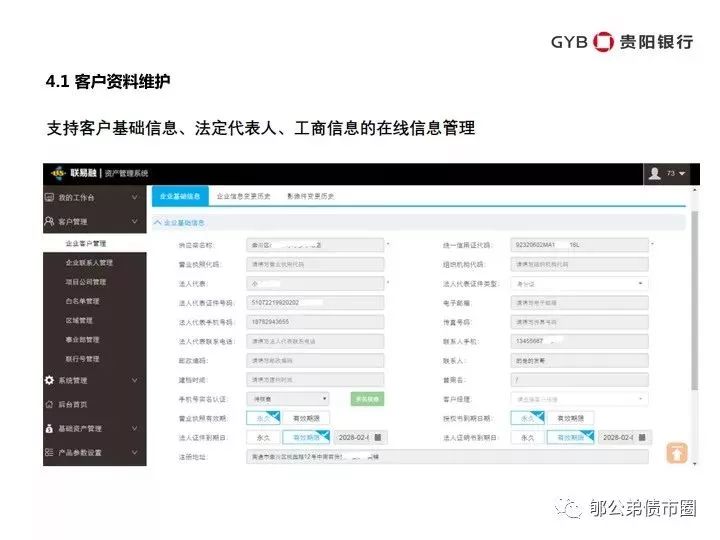Open calendar icon beside 法人证件到期日 date
The width and height of the screenshot is (720, 540).
pos(378,437)
